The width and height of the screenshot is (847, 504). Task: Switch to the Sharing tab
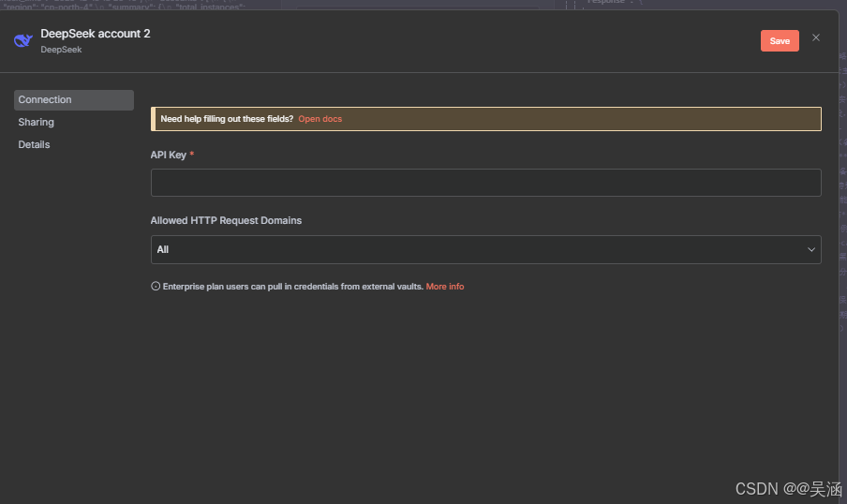(37, 122)
